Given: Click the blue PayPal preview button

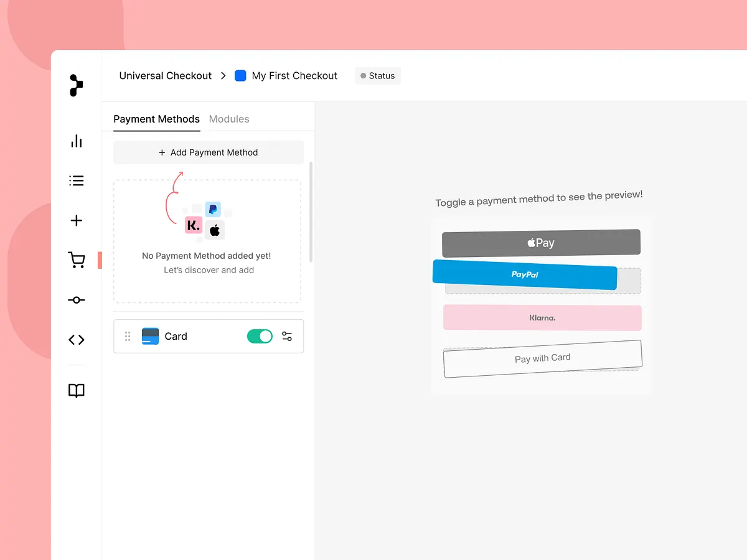Looking at the screenshot, I should (x=525, y=274).
